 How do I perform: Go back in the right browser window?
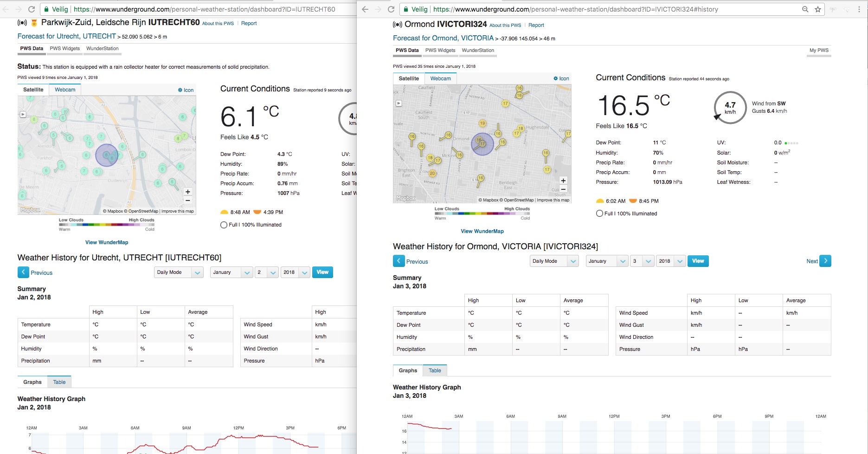[x=365, y=9]
